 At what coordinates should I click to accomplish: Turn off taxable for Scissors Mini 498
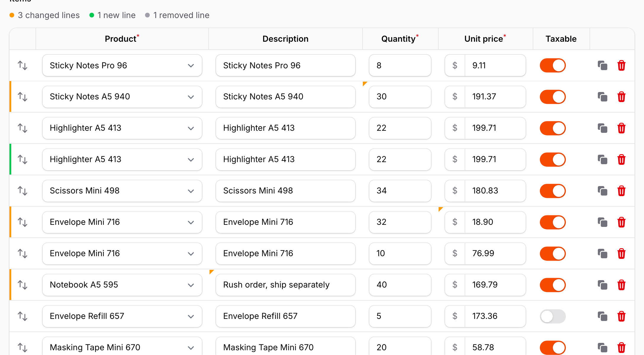coord(553,191)
